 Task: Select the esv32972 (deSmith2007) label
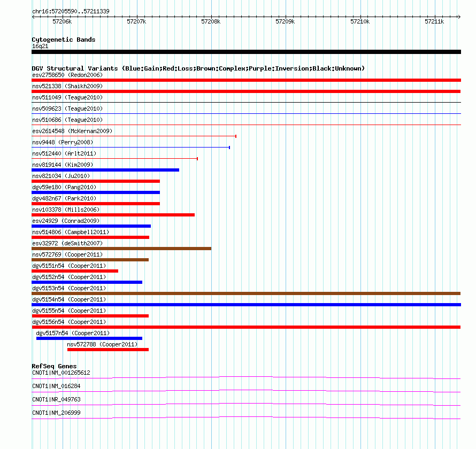67,243
